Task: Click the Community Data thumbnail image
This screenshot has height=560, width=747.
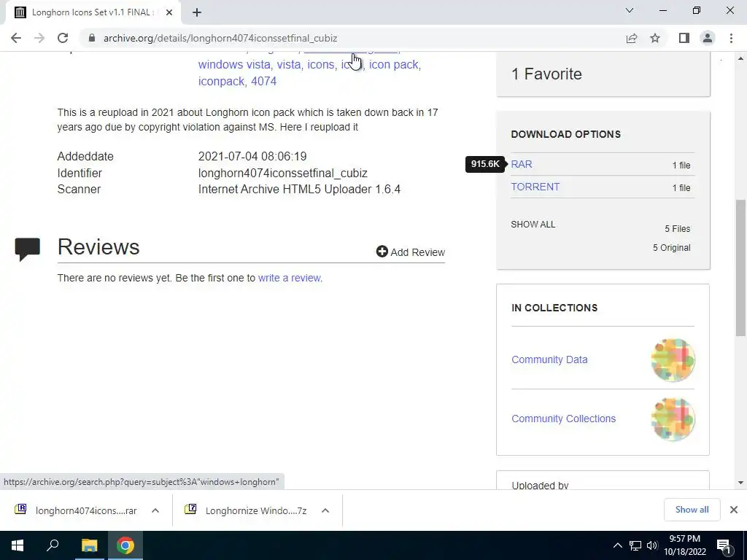Action: (673, 360)
